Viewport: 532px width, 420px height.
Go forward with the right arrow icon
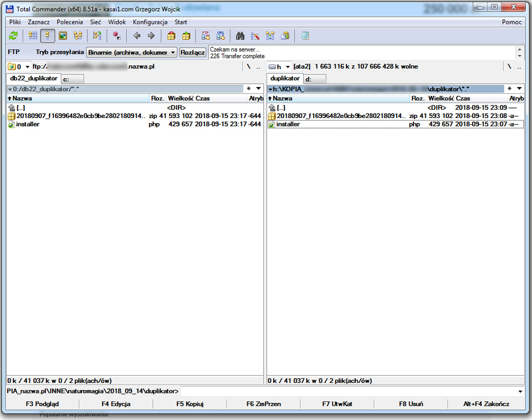[x=151, y=35]
